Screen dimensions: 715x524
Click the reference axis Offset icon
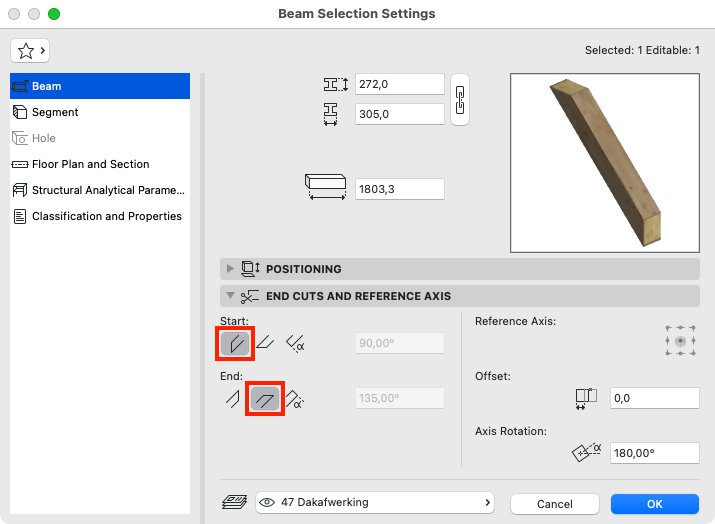click(x=586, y=399)
